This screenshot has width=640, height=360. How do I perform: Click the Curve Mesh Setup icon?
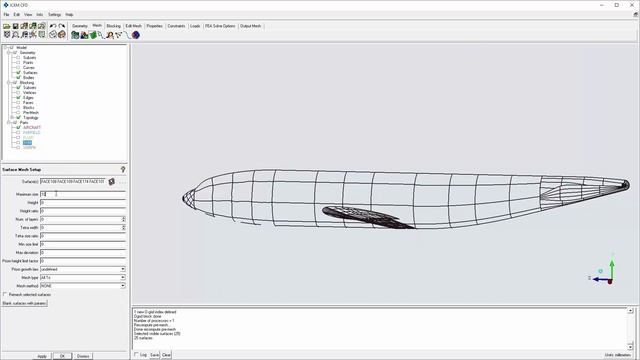click(101, 36)
